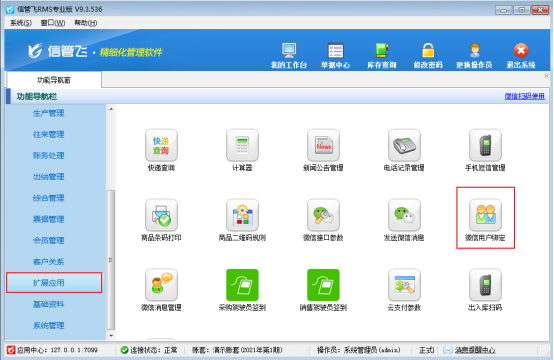Screen dimensions: 554x360
Task: Click 修改密码 lock toolbar icon
Action: [428, 55]
